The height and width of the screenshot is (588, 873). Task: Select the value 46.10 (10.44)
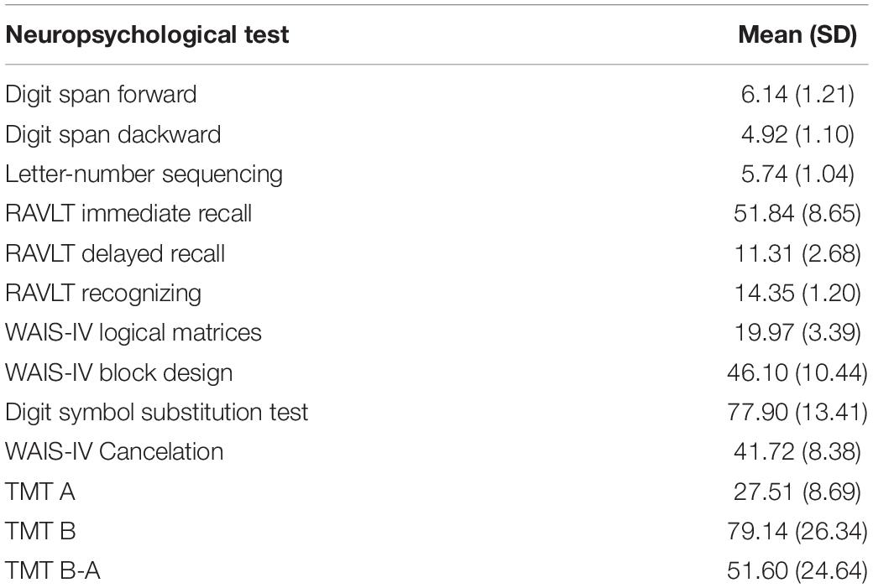[x=797, y=373]
